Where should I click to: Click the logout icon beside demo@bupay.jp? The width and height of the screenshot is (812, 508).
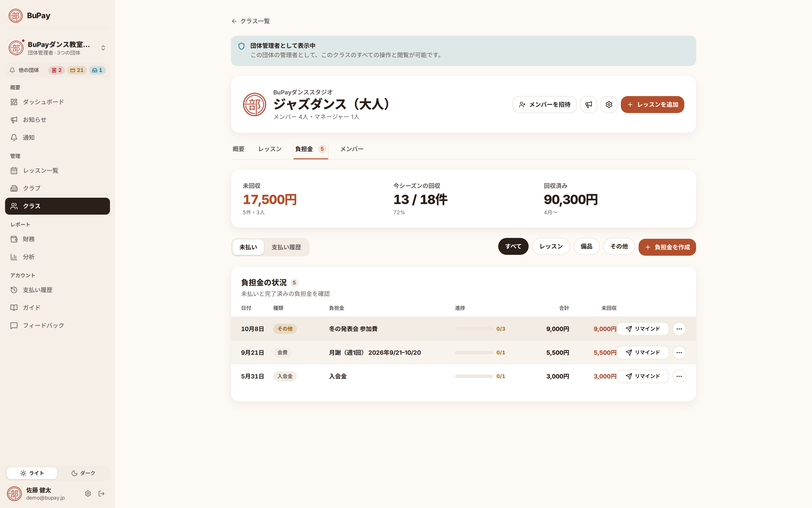coord(101,493)
